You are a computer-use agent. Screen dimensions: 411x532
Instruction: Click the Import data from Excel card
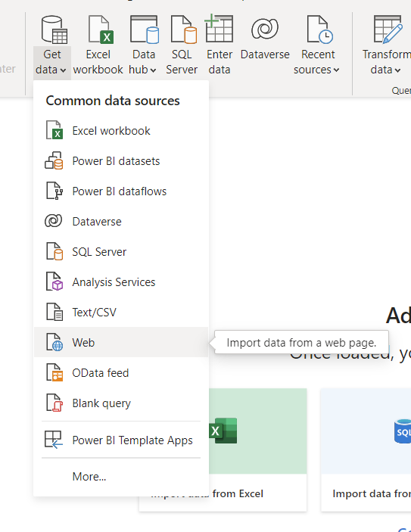click(x=223, y=450)
